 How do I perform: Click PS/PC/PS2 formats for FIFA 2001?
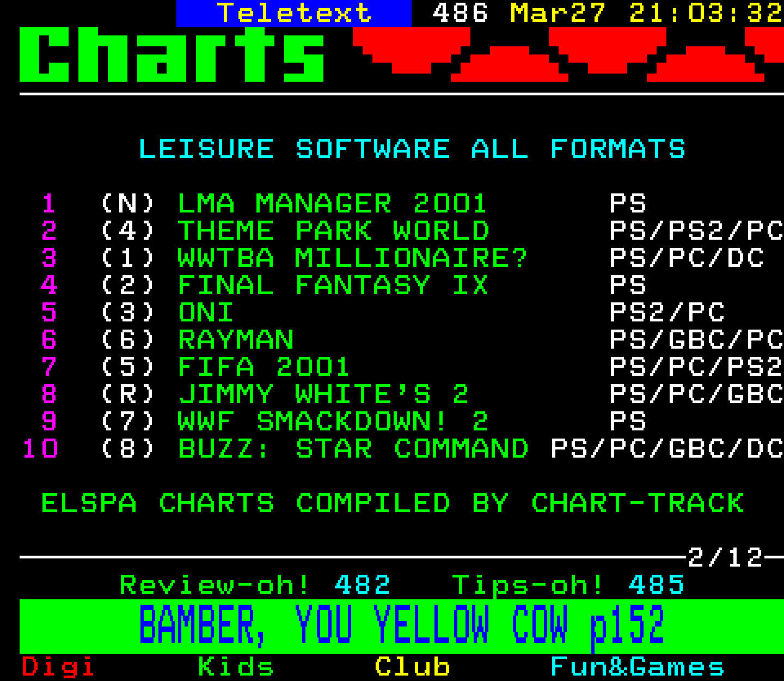696,367
